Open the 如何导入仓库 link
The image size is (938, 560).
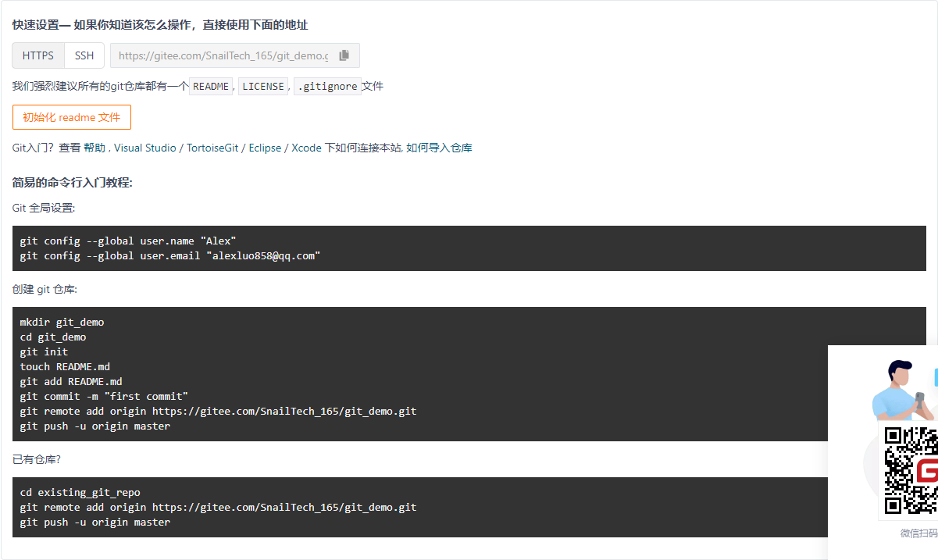439,148
